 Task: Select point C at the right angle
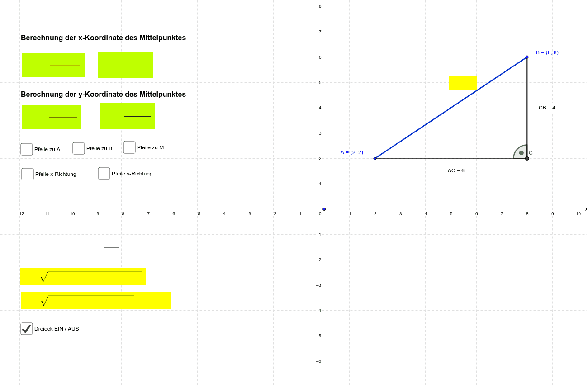tap(527, 158)
